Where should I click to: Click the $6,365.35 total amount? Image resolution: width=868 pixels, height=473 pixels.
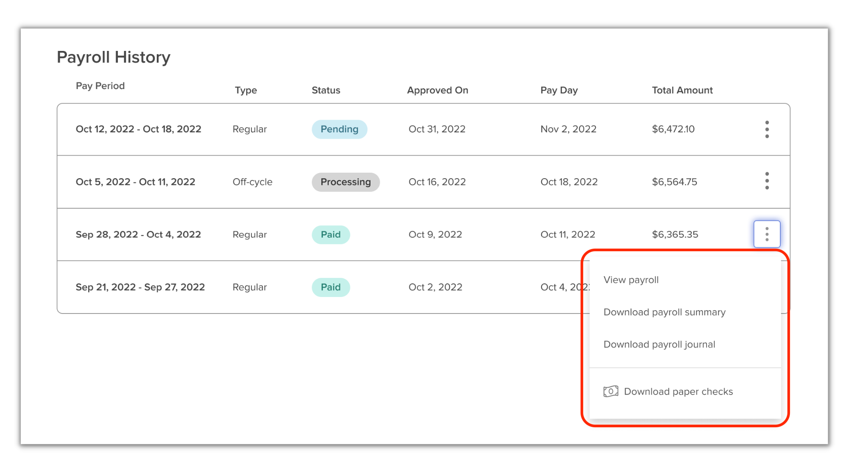[x=675, y=234]
